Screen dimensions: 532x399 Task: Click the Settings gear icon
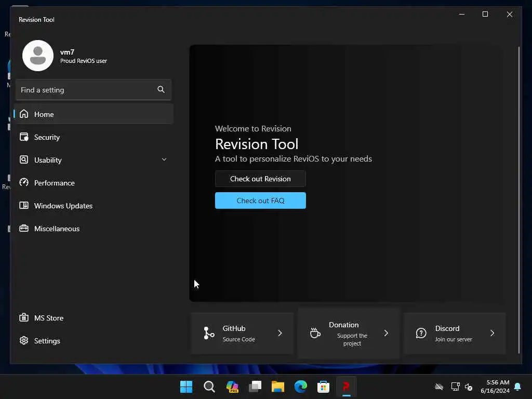tap(24, 340)
